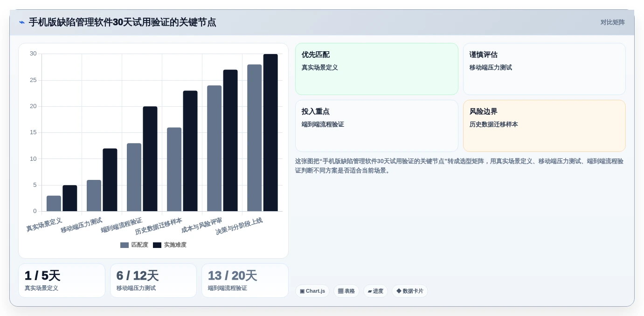Click the y-axis value 15

(x=33, y=132)
